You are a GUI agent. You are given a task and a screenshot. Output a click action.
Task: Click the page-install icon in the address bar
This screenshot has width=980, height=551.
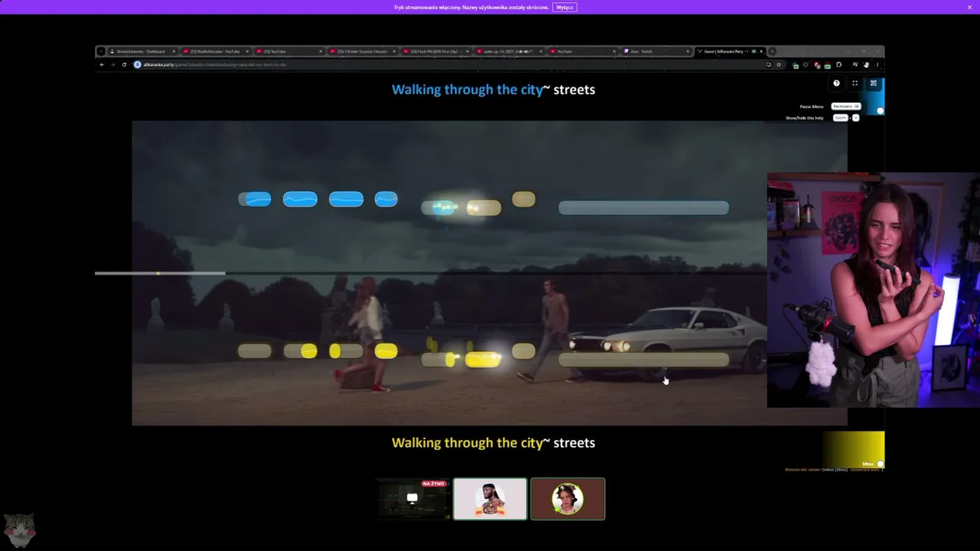769,64
